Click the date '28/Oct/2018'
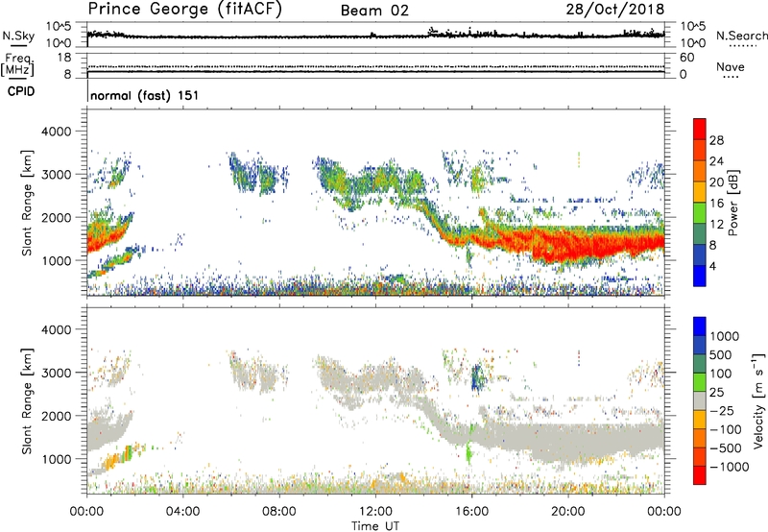The width and height of the screenshot is (768, 532). (615, 10)
